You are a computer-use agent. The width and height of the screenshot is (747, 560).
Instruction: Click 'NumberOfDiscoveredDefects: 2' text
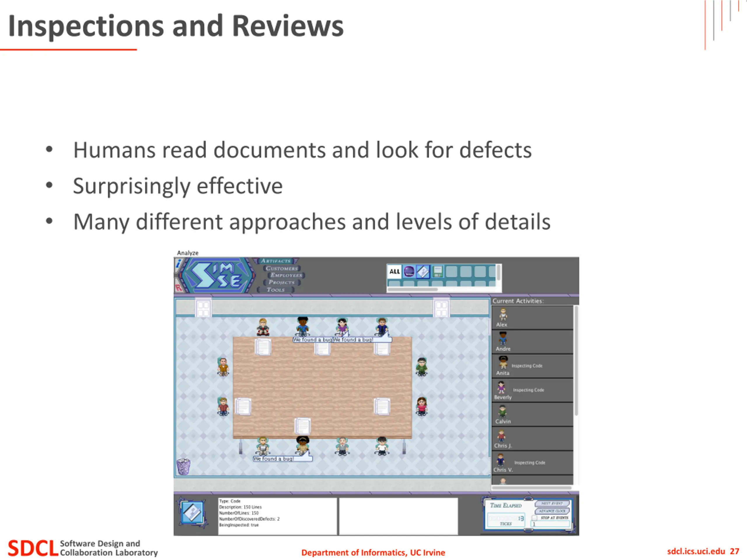(x=249, y=519)
